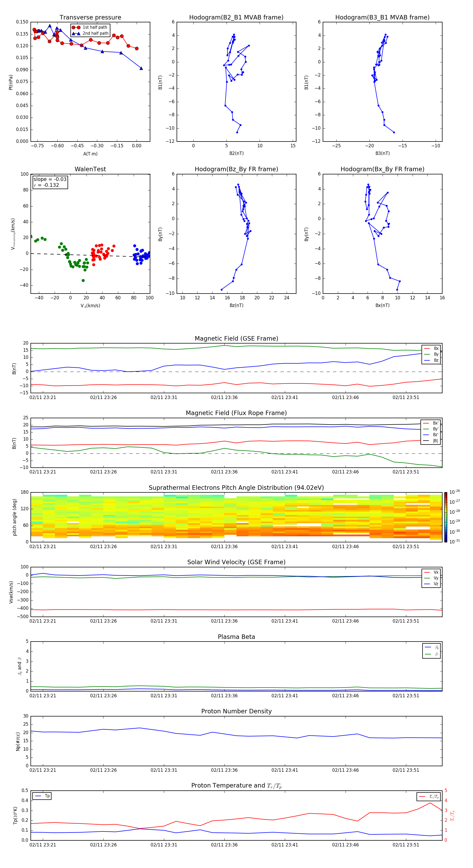Click the 'A(T·m)' x-axis label

[x=90, y=154]
